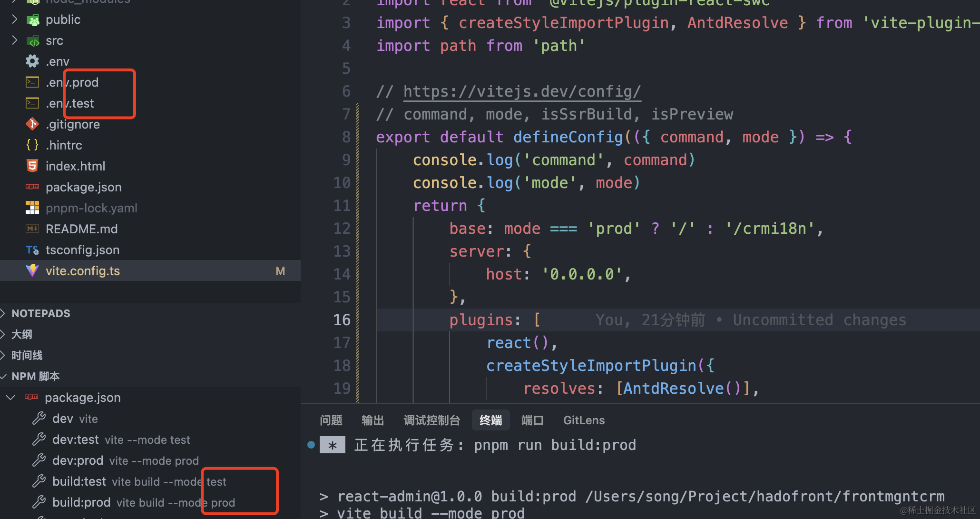Click the wrench icon for the dev script
This screenshot has height=519, width=980.
click(x=39, y=419)
